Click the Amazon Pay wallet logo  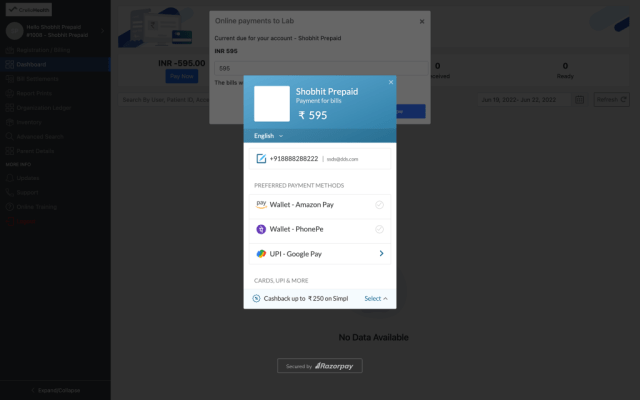pos(261,204)
